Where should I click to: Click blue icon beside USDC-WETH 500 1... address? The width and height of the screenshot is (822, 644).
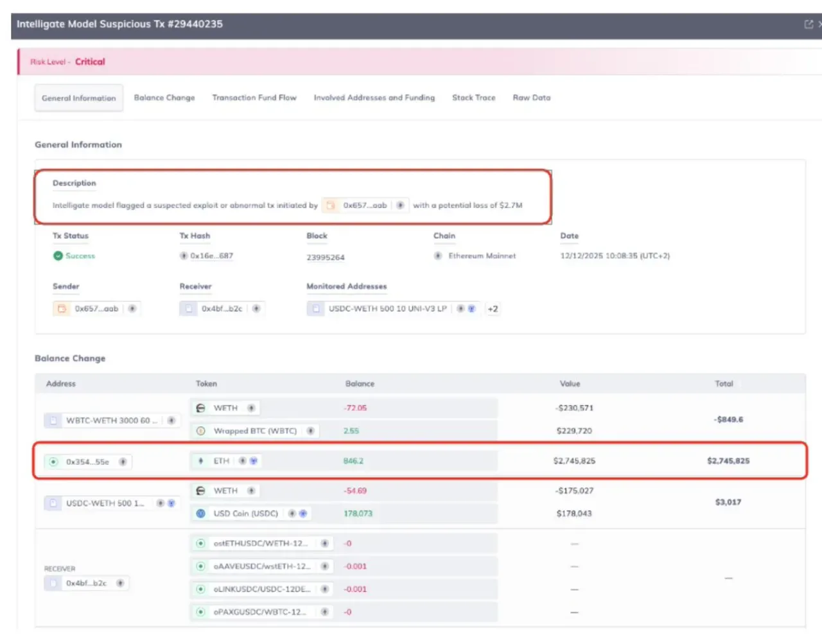[x=171, y=503]
